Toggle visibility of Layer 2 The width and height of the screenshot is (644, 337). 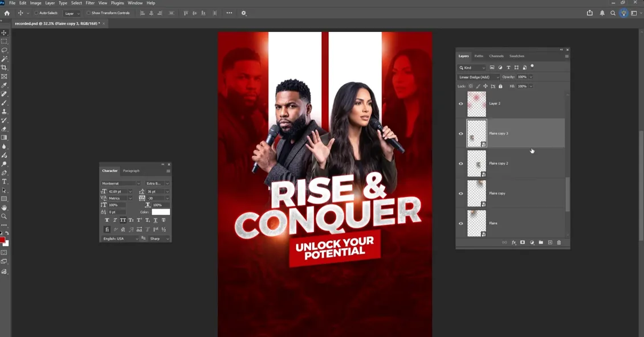461,104
